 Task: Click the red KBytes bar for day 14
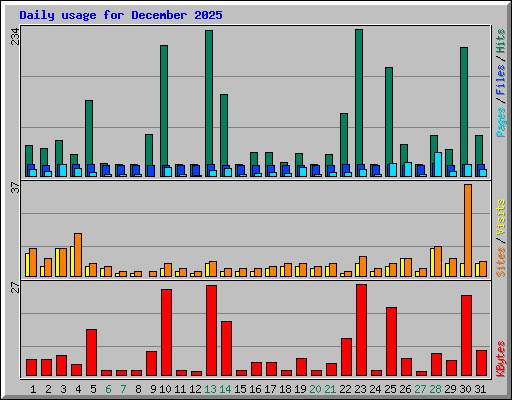tap(226, 348)
